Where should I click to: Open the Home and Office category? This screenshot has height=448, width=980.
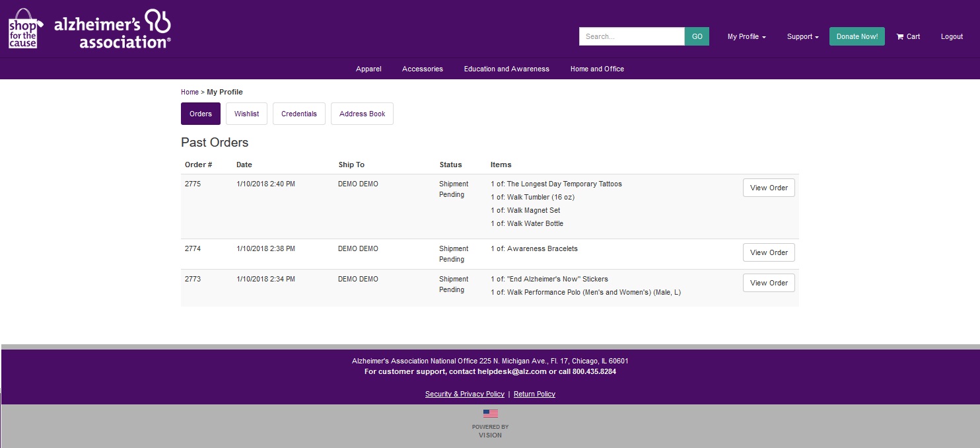(x=597, y=69)
